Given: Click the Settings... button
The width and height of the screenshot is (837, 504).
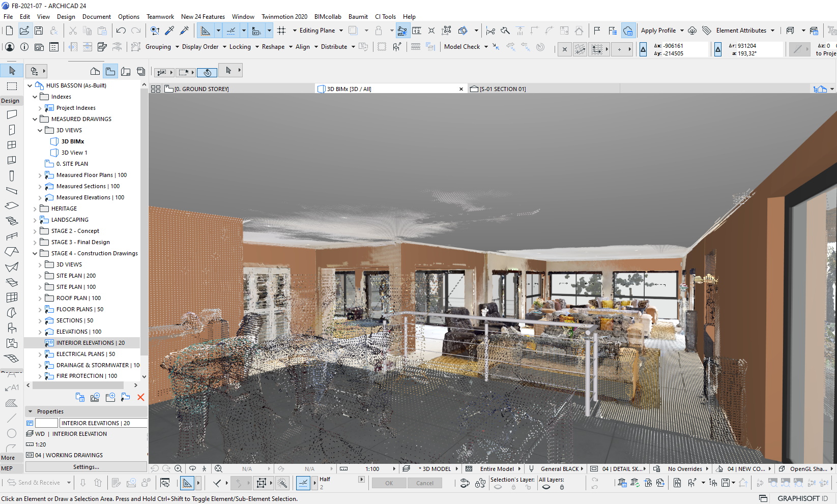Looking at the screenshot, I should coord(86,467).
